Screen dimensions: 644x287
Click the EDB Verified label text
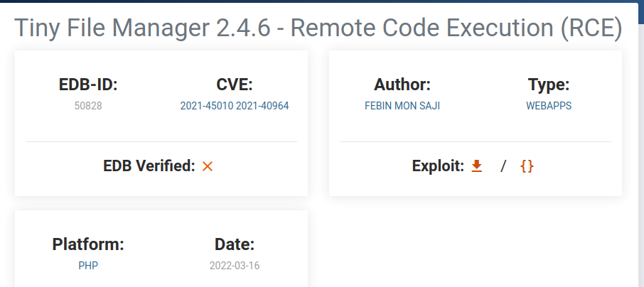click(149, 166)
